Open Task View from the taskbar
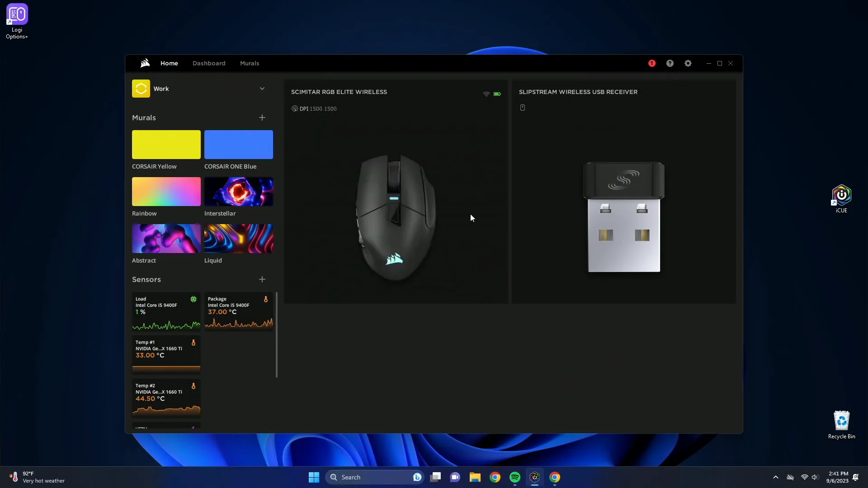Image resolution: width=868 pixels, height=488 pixels. pos(435,477)
